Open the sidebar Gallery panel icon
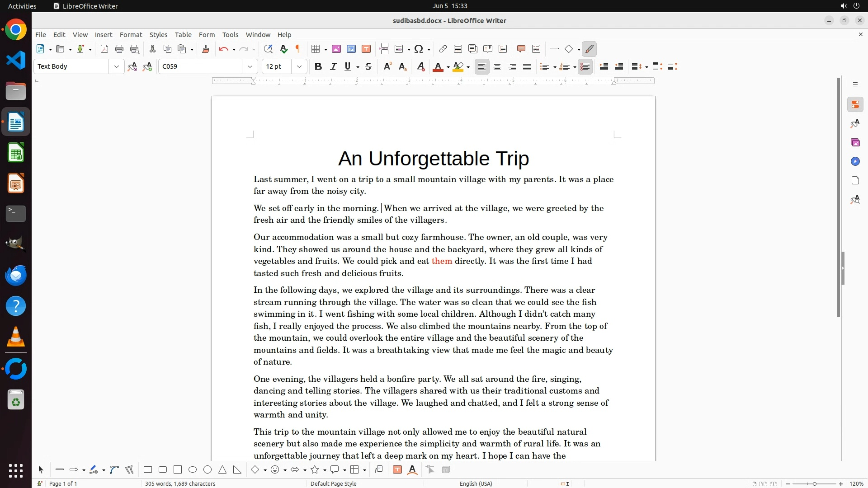 click(855, 143)
